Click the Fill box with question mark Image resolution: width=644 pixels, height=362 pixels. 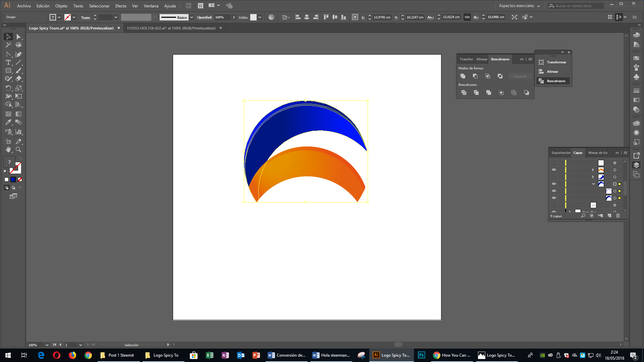click(9, 162)
